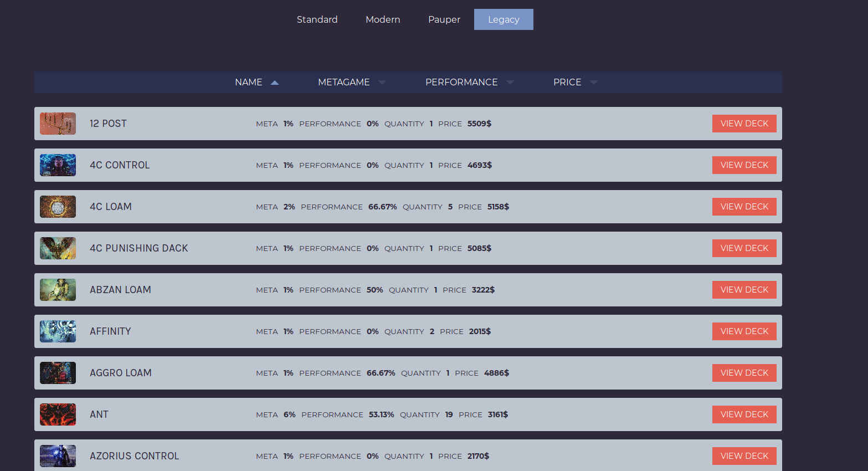Click the 5085$ price value
This screenshot has height=471, width=868.
pyautogui.click(x=479, y=248)
